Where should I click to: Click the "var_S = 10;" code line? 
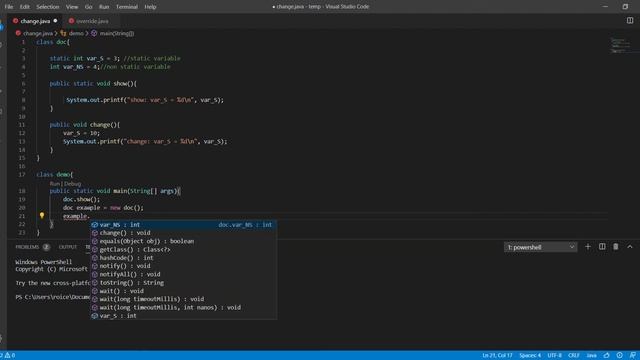81,133
